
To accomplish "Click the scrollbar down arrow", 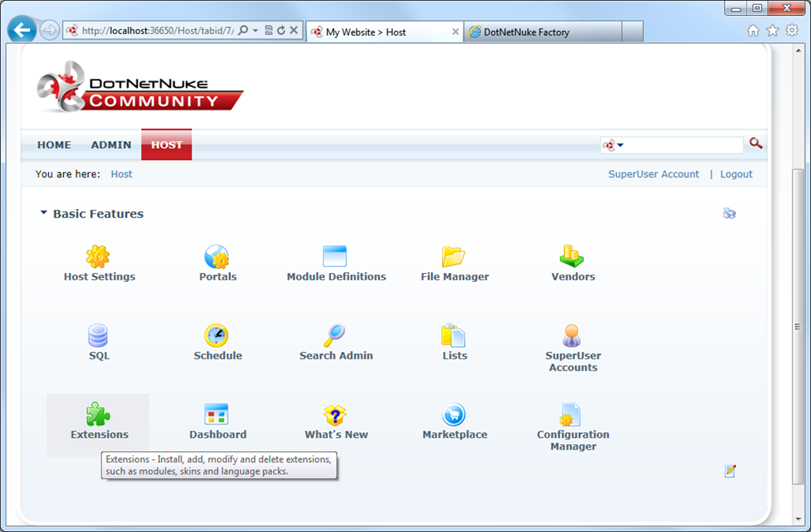I will [798, 519].
